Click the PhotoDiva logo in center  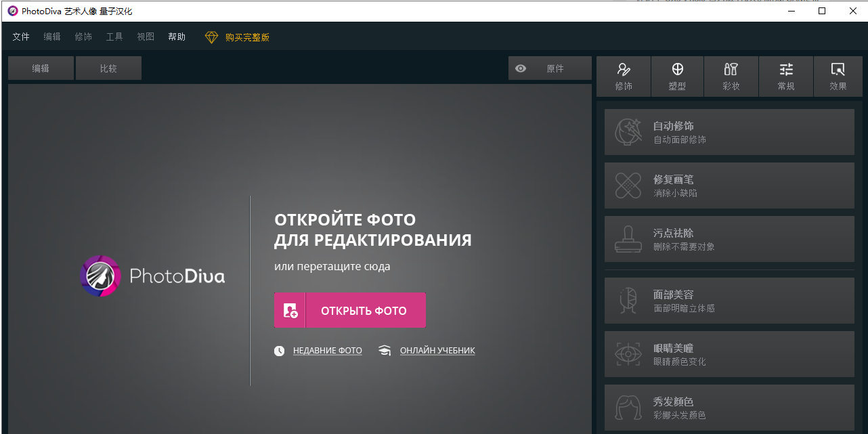tap(152, 276)
